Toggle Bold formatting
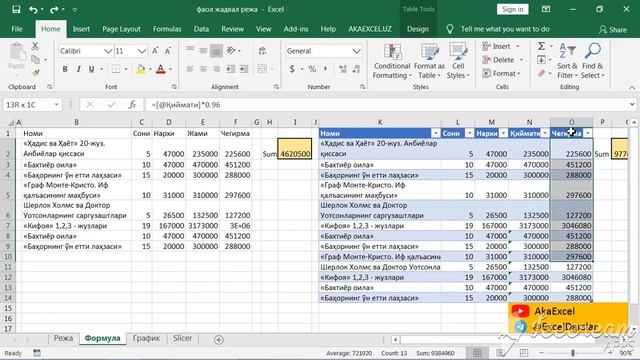The height and width of the screenshot is (360, 640). pyautogui.click(x=65, y=69)
